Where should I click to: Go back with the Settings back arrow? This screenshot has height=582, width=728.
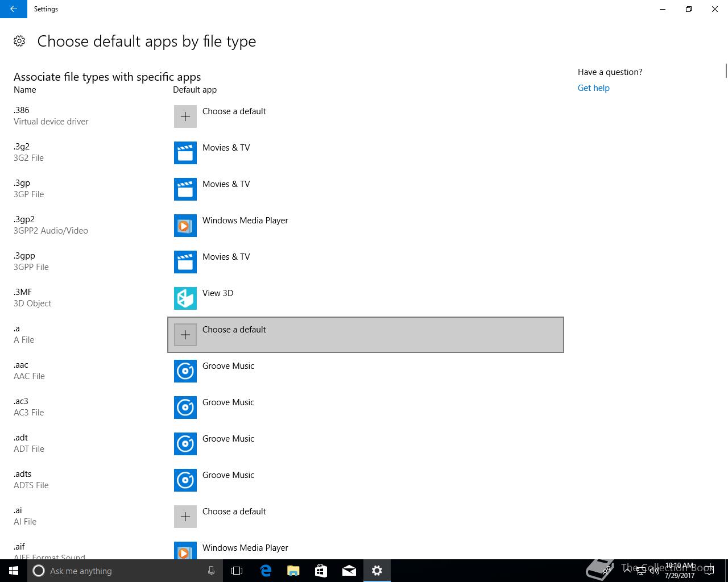click(x=14, y=9)
